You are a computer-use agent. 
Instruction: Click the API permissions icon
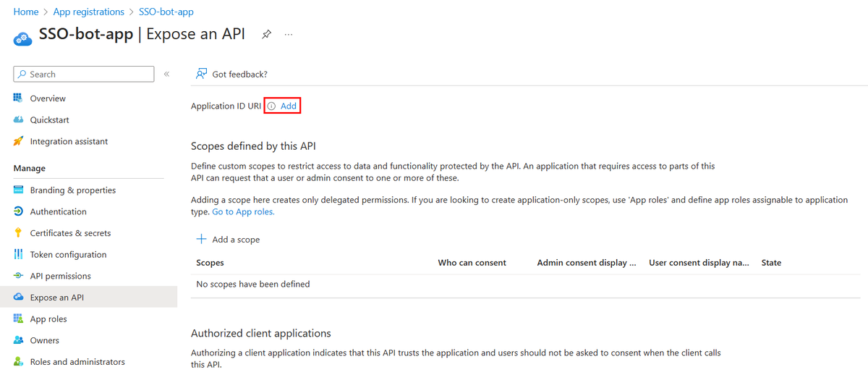pos(18,276)
